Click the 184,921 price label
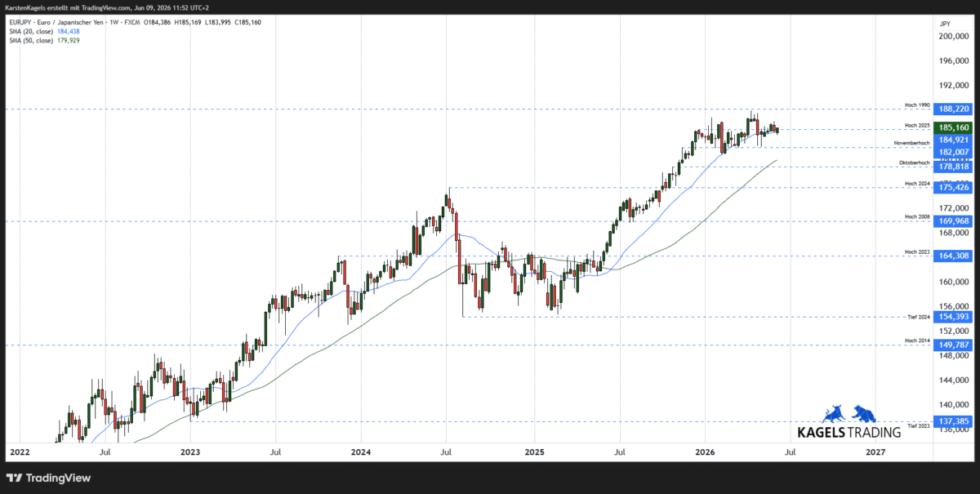The image size is (980, 494). pos(954,140)
